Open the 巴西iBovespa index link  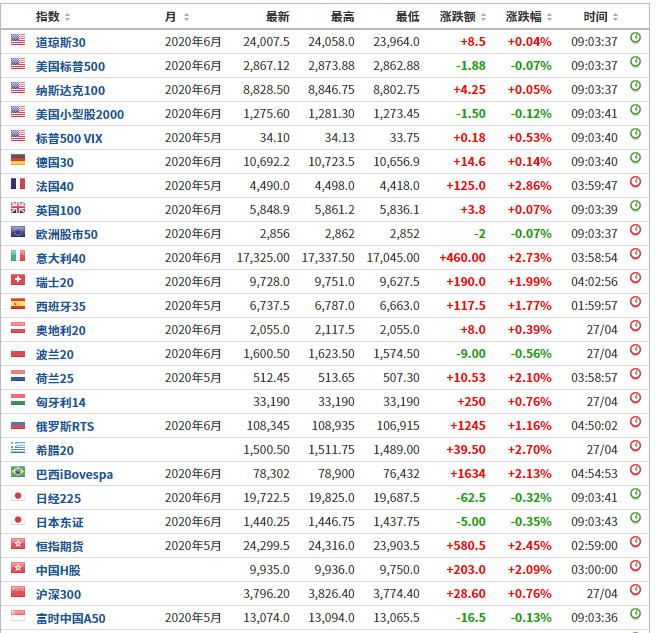point(74,474)
